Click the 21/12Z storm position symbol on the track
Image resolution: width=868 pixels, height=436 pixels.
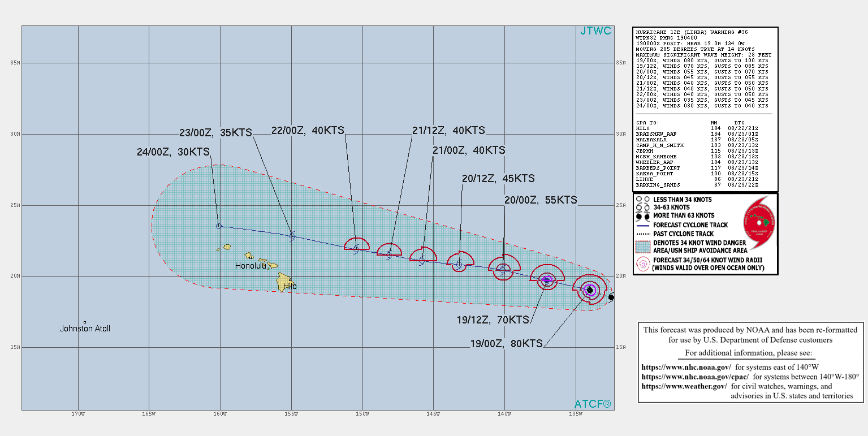pyautogui.click(x=389, y=255)
